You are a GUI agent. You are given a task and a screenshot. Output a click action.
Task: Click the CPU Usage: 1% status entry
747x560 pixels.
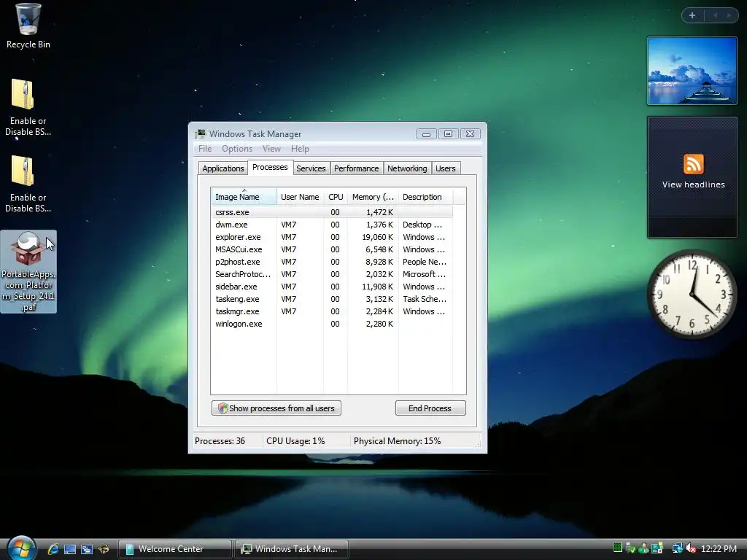click(x=295, y=441)
